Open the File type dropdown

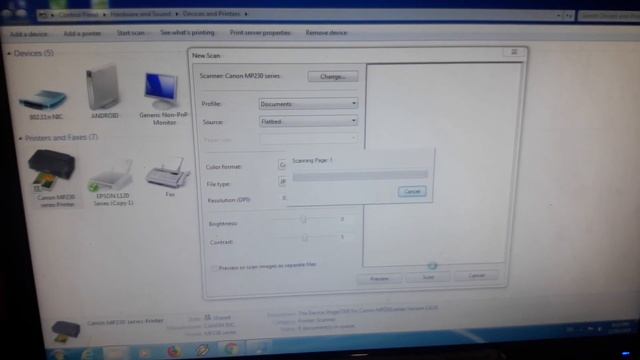click(282, 181)
